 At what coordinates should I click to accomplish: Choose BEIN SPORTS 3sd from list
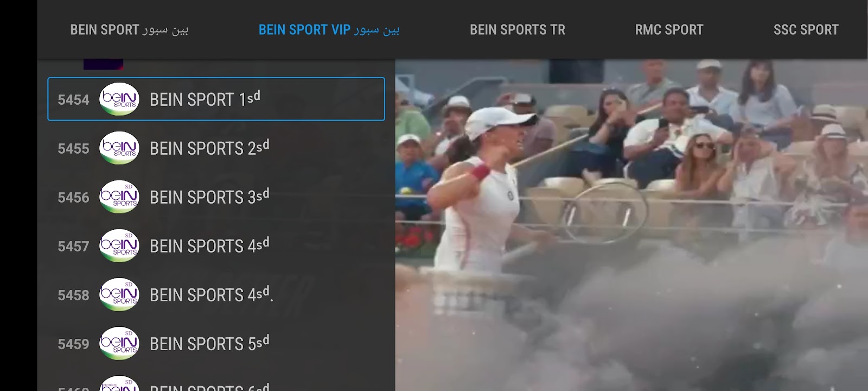click(x=216, y=197)
